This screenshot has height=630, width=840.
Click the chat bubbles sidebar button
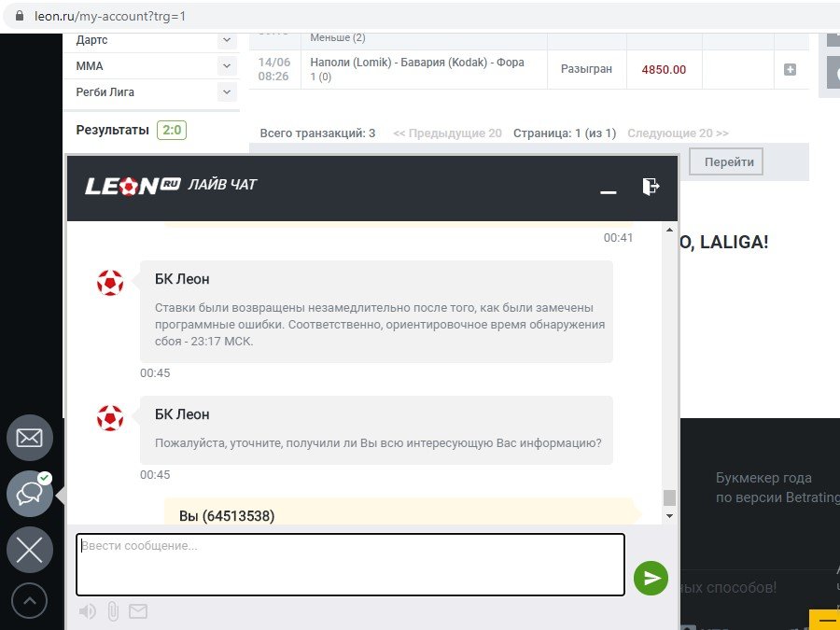coord(30,494)
